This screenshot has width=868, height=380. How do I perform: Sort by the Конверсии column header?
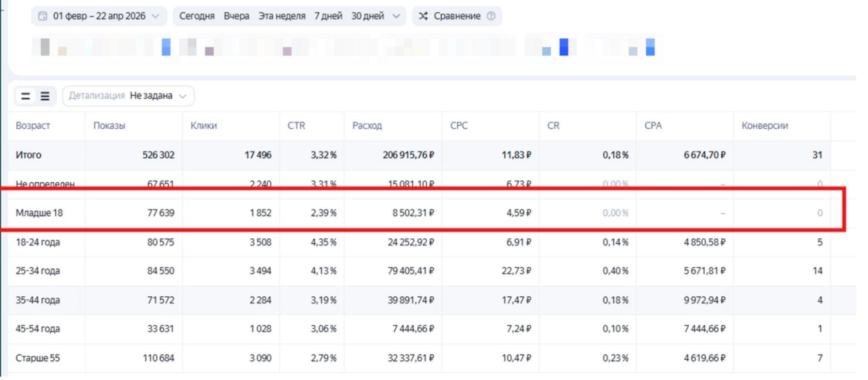point(765,126)
